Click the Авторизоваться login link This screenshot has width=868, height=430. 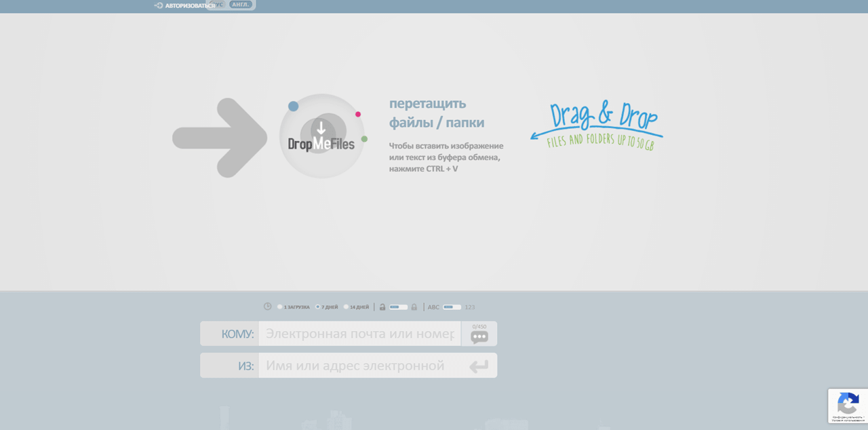click(190, 5)
